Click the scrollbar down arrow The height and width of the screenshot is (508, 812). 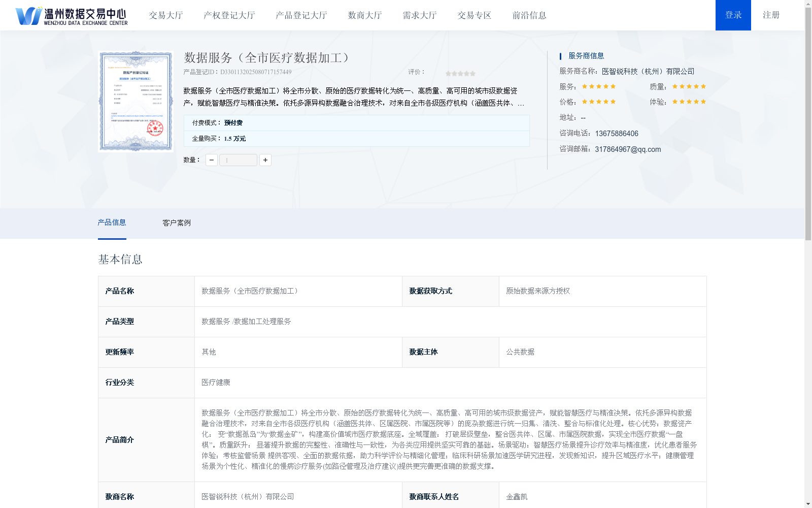tap(808, 504)
